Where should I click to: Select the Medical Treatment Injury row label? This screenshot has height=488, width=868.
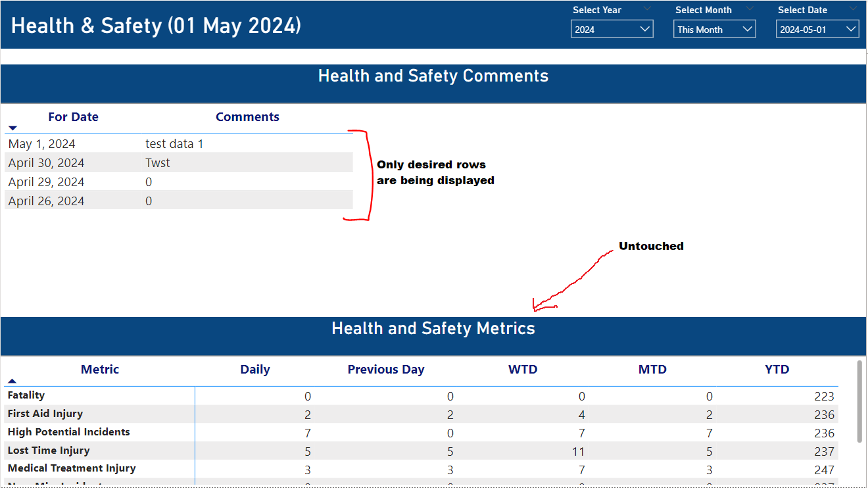pyautogui.click(x=72, y=468)
